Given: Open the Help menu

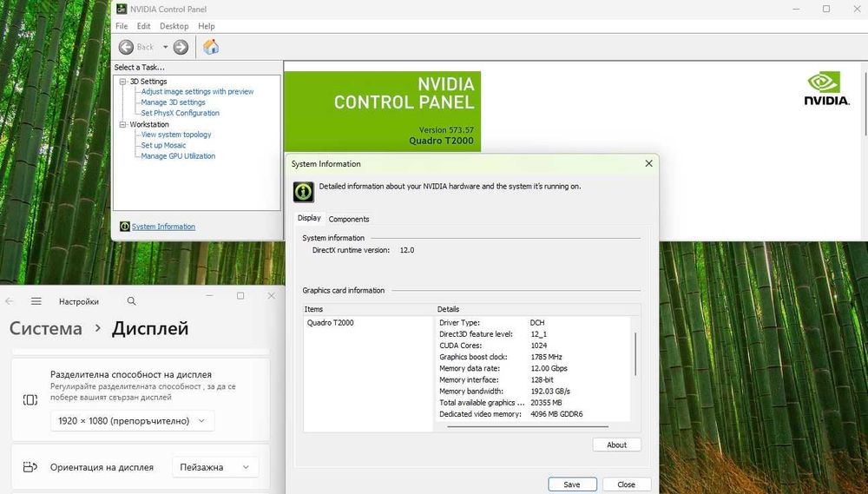Looking at the screenshot, I should [x=206, y=26].
